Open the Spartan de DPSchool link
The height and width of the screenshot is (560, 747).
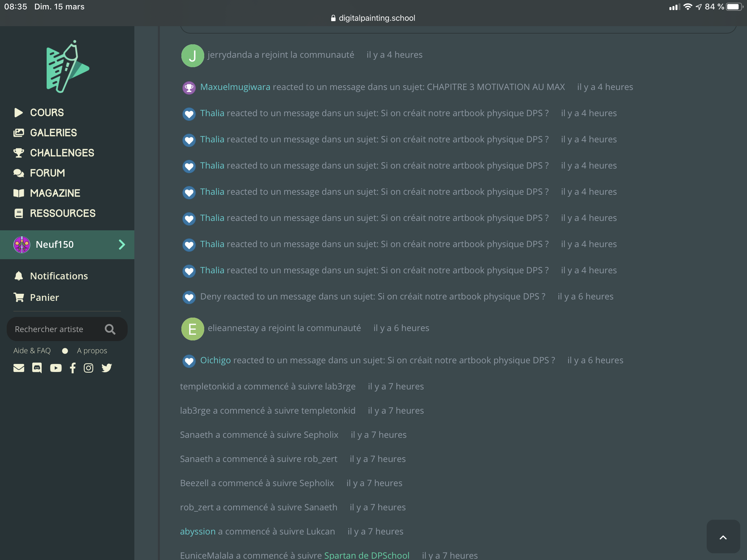pyautogui.click(x=366, y=555)
